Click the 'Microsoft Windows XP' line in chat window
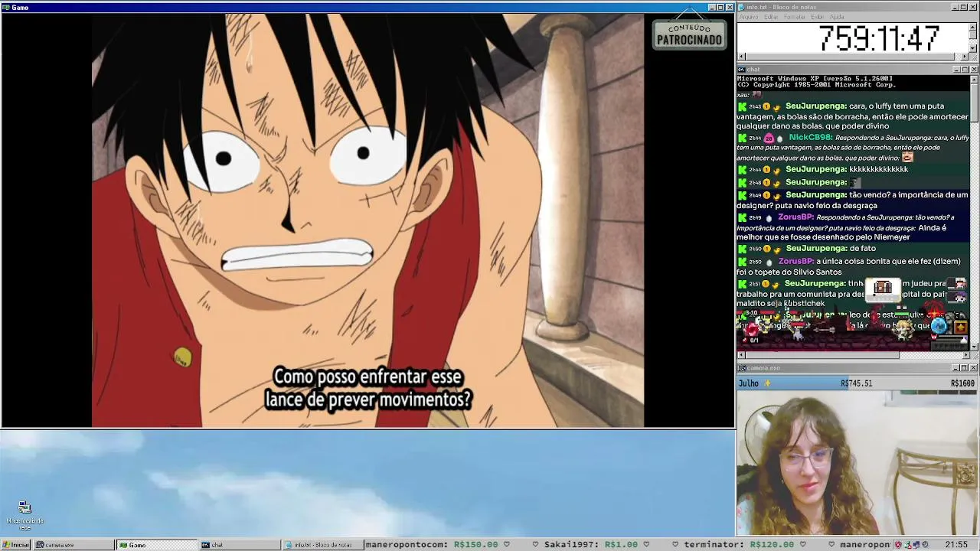980x551 pixels. (x=815, y=79)
